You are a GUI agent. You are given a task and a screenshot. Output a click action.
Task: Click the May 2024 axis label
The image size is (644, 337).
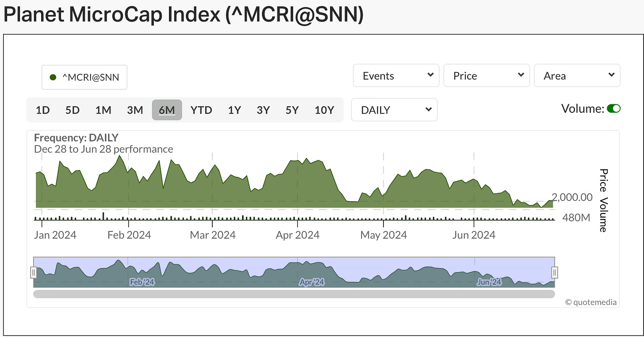383,235
